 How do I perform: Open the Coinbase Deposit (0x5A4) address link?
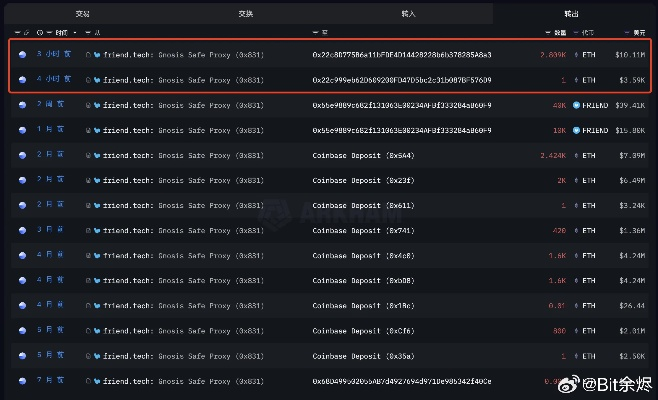[361, 155]
